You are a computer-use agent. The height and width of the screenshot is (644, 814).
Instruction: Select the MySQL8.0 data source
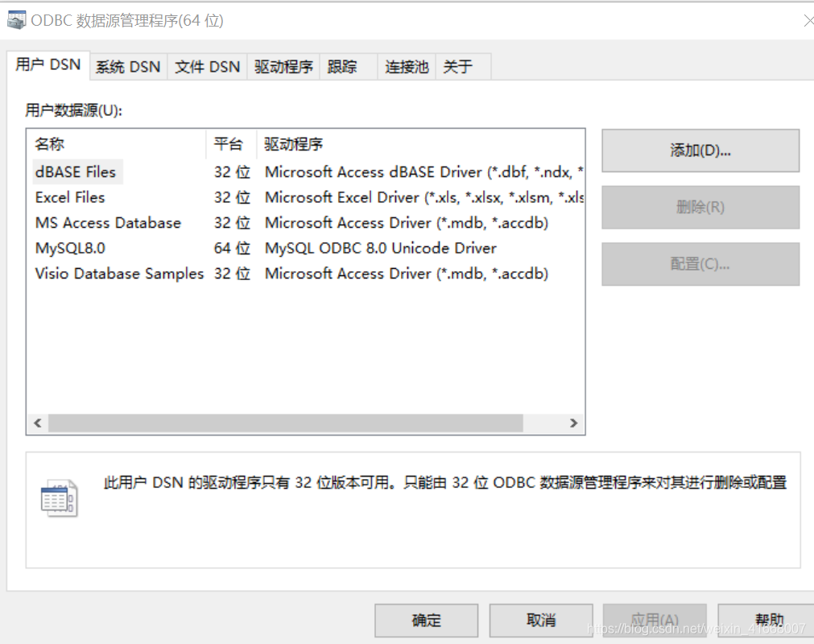70,248
